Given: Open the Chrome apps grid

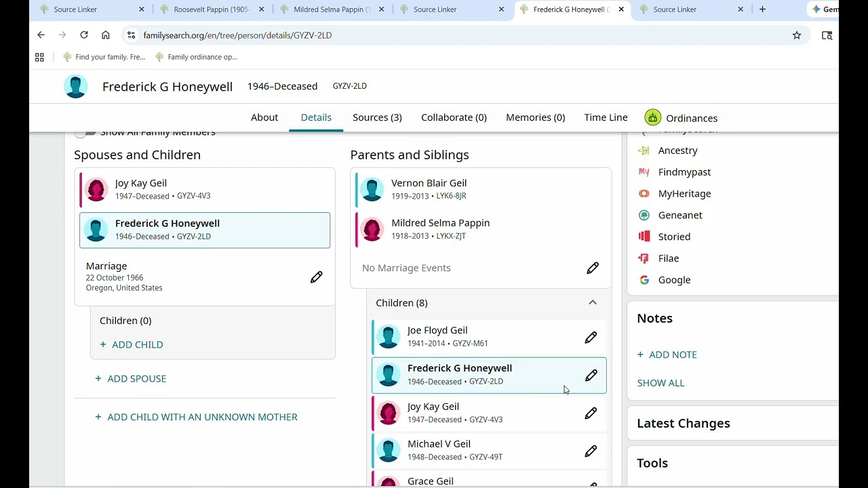Looking at the screenshot, I should coord(39,57).
